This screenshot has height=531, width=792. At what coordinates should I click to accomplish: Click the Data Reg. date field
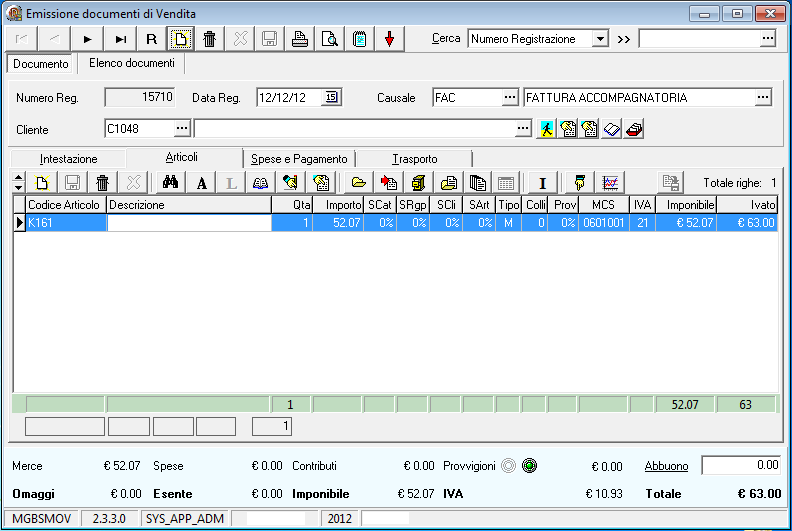point(289,98)
